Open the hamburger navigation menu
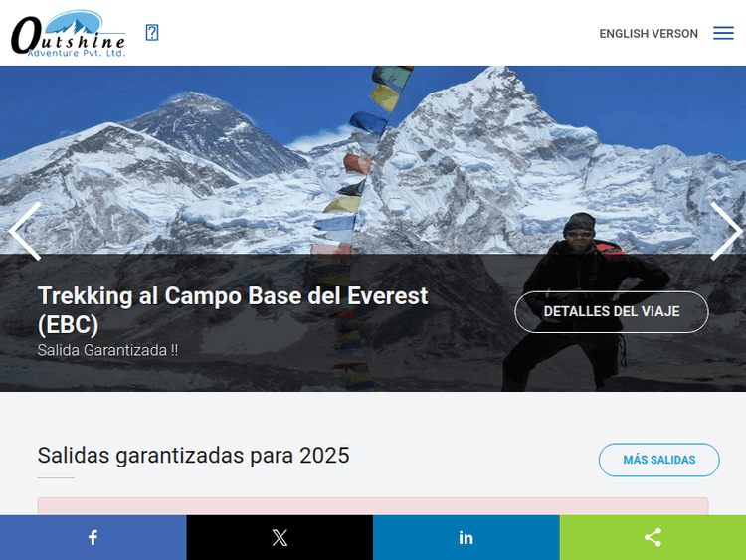Screen dimensions: 746x560 click(x=723, y=33)
